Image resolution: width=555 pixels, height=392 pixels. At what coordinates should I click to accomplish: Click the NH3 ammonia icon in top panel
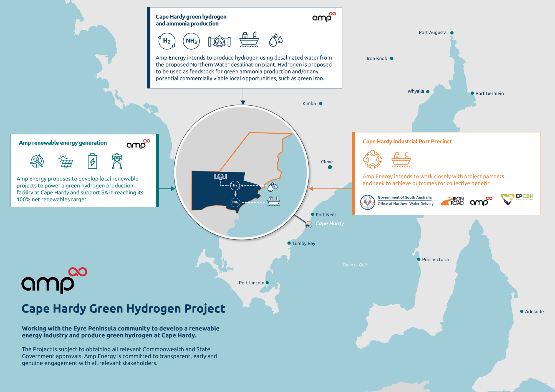(x=191, y=41)
